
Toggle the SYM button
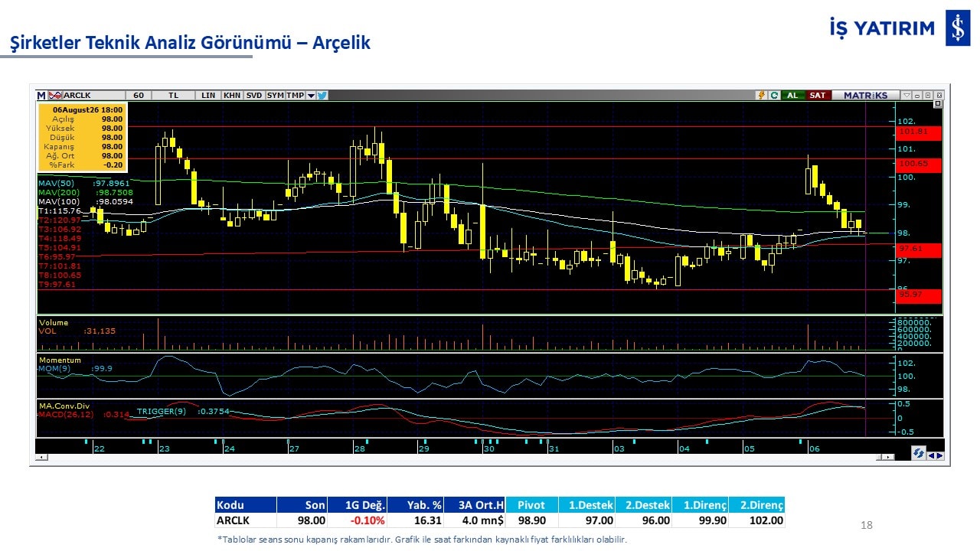pyautogui.click(x=276, y=96)
